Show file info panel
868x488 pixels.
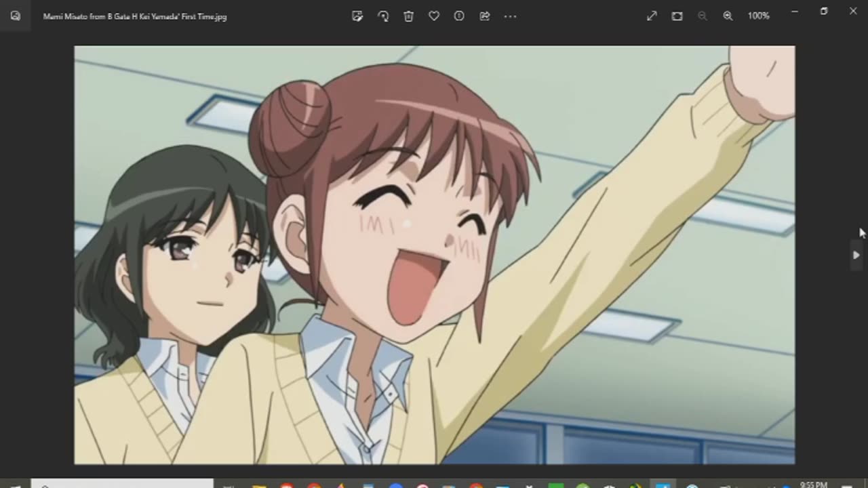[x=459, y=16]
